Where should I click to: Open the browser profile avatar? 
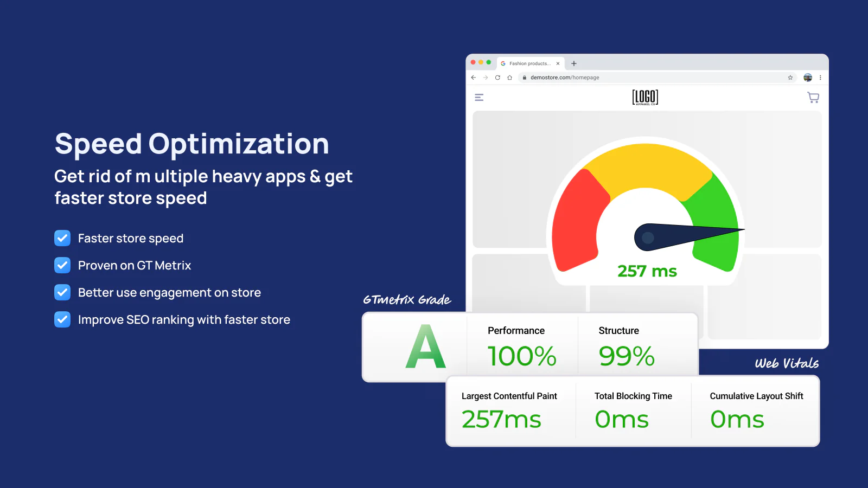point(808,78)
